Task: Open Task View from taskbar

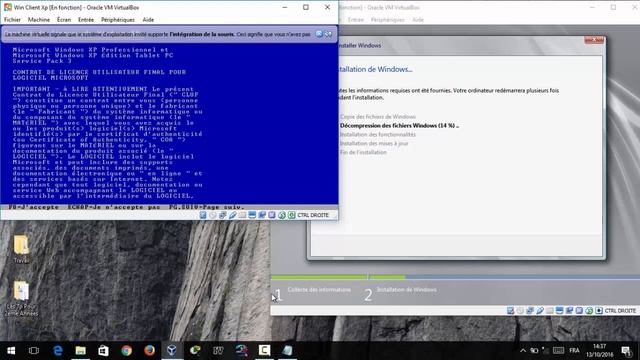Action: click(x=34, y=351)
